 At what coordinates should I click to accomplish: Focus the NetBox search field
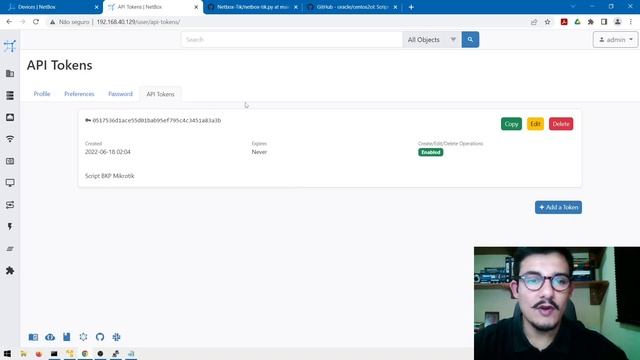pos(292,40)
